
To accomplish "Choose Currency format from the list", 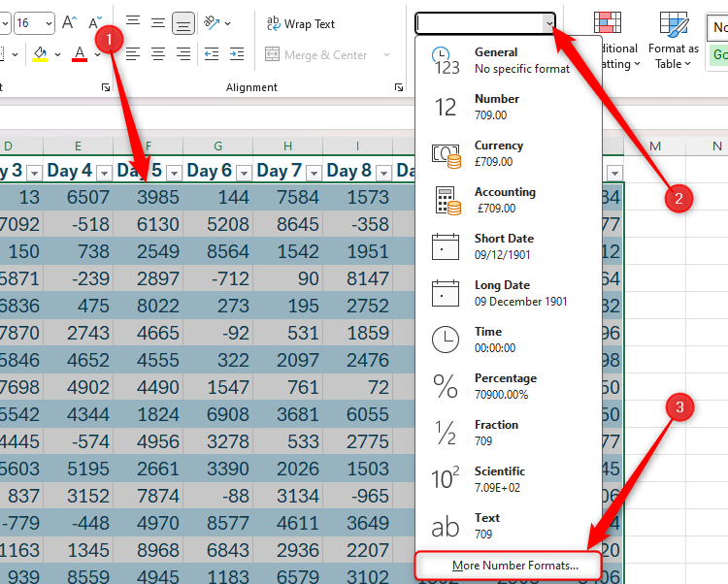I will pos(499,153).
